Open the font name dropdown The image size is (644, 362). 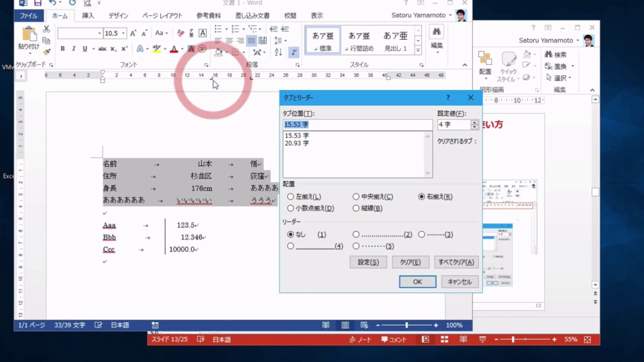point(99,33)
